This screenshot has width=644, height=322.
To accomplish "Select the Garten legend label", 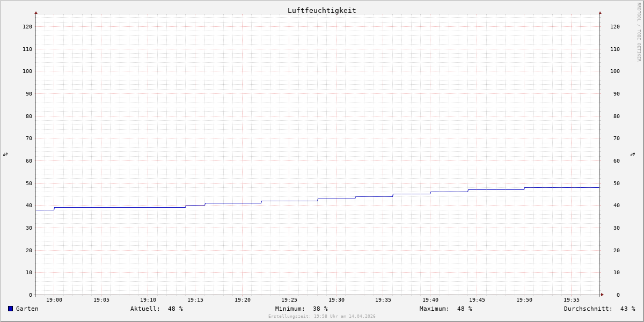I will pyautogui.click(x=27, y=309).
